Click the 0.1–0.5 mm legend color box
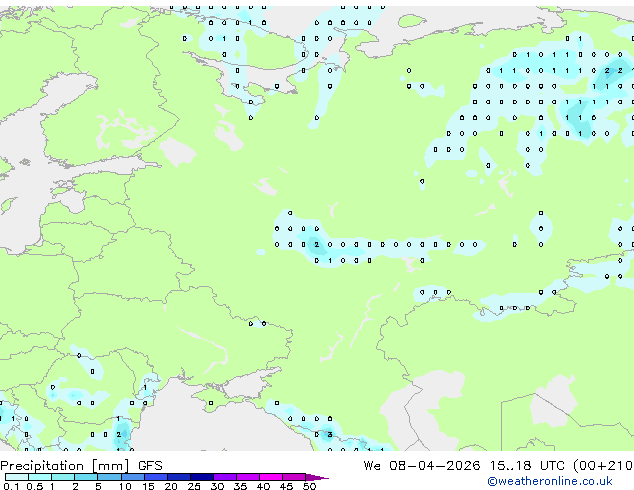This screenshot has height=490, width=634. (17, 477)
